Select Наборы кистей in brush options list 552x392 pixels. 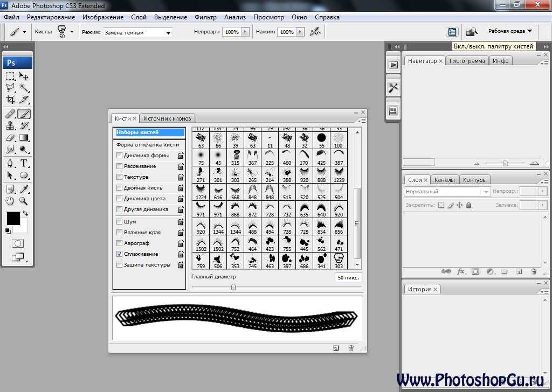149,132
